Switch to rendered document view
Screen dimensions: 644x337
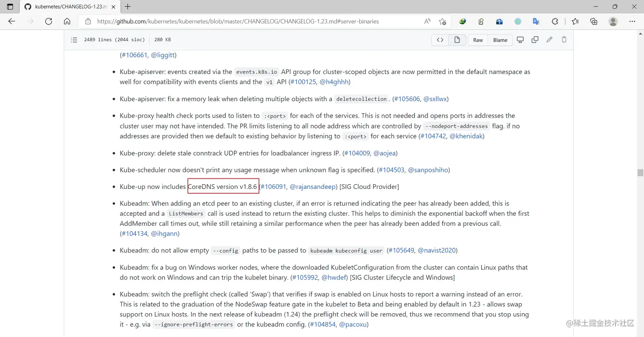[x=457, y=40]
